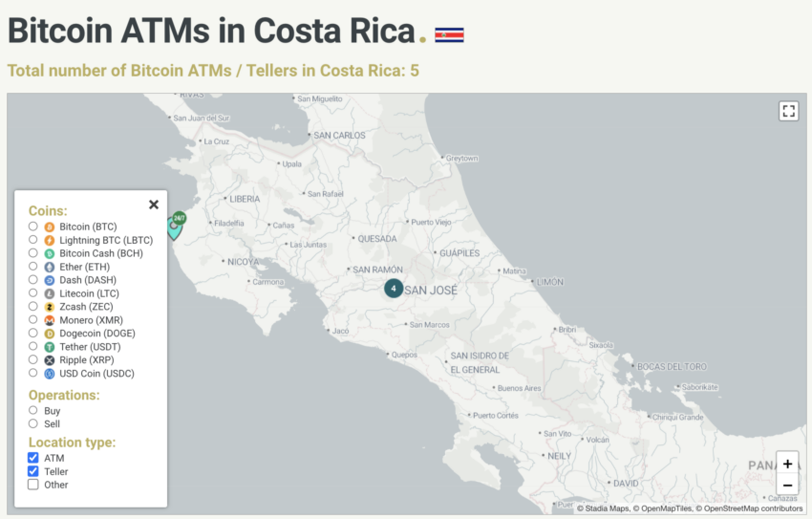This screenshot has width=812, height=519.
Task: Open the fullscreen map view
Action: (788, 111)
